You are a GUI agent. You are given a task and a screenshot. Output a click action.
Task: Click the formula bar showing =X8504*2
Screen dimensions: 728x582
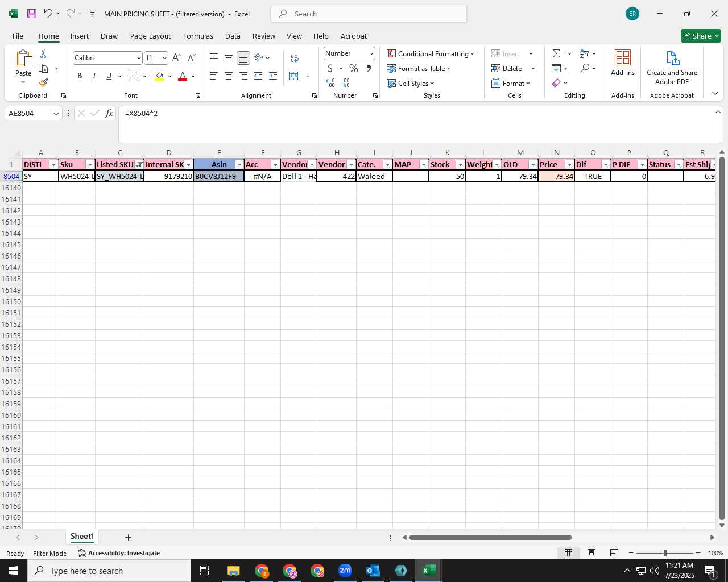coord(420,124)
